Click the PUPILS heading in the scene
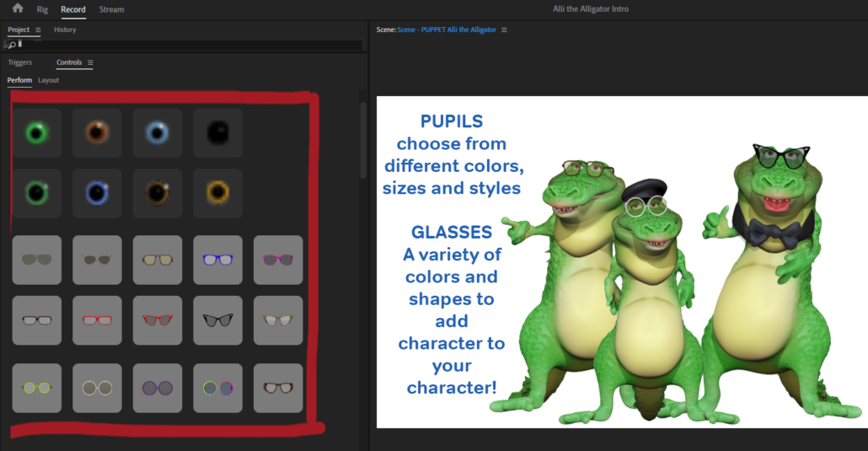 click(451, 121)
